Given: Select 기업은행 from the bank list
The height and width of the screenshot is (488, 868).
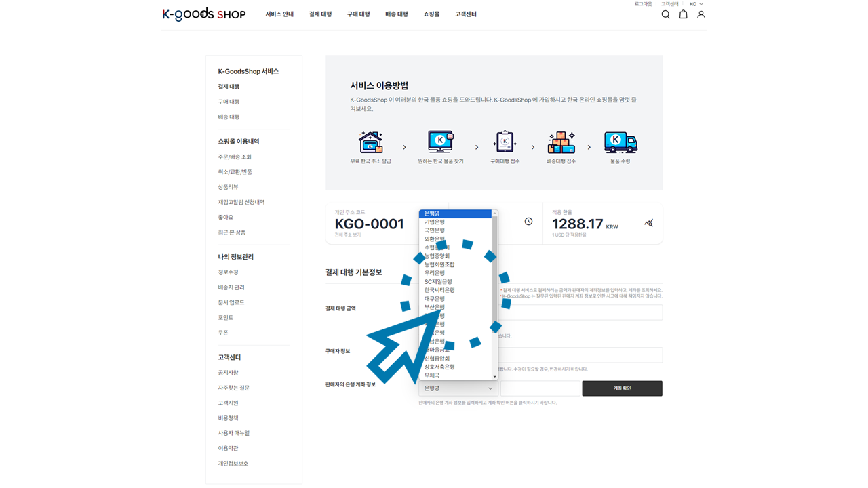Looking at the screenshot, I should click(435, 222).
